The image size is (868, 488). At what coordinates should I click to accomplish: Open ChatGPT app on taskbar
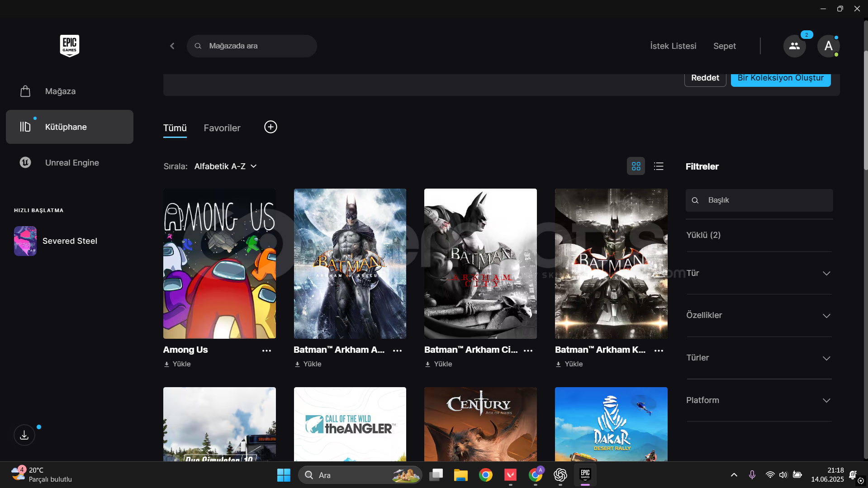click(560, 475)
